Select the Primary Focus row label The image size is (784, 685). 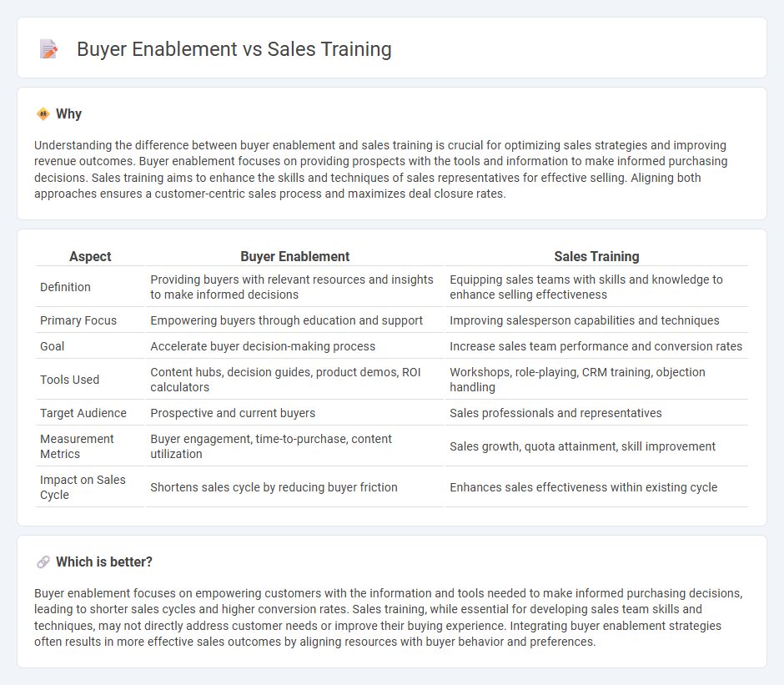pos(78,320)
